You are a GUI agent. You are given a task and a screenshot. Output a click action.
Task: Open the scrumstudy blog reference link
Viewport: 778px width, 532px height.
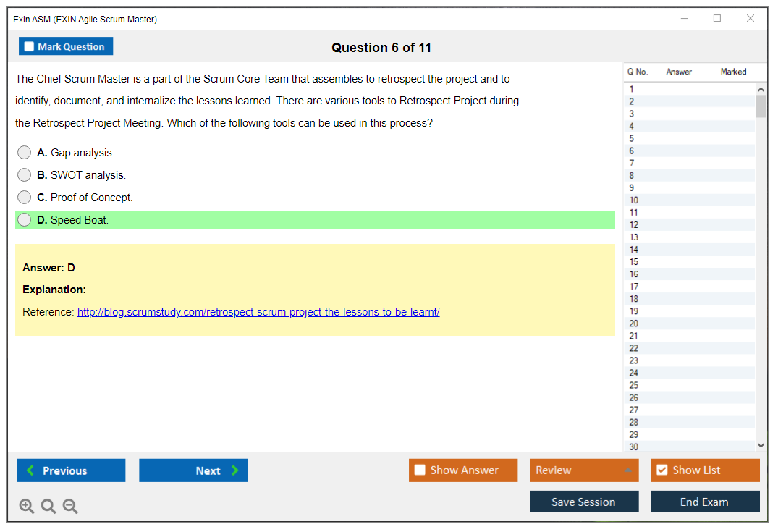258,312
